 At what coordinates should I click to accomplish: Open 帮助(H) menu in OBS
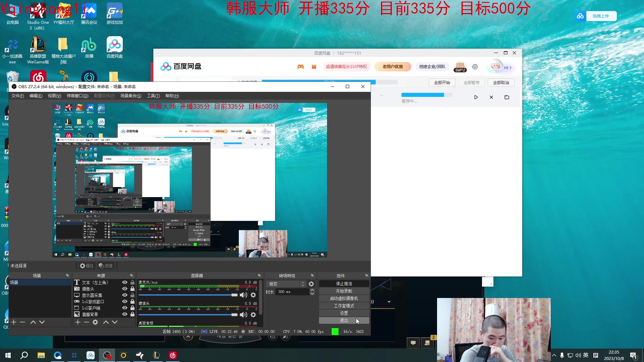172,96
